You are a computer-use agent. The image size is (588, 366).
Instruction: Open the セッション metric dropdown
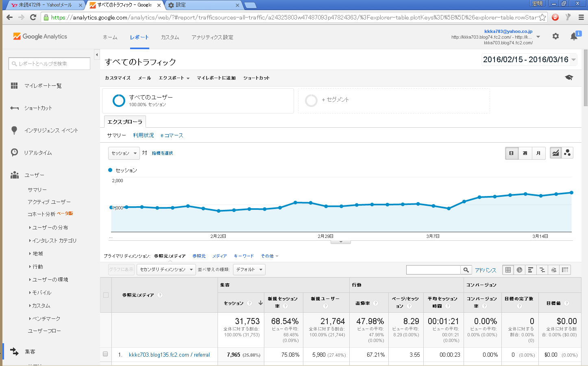coord(124,153)
